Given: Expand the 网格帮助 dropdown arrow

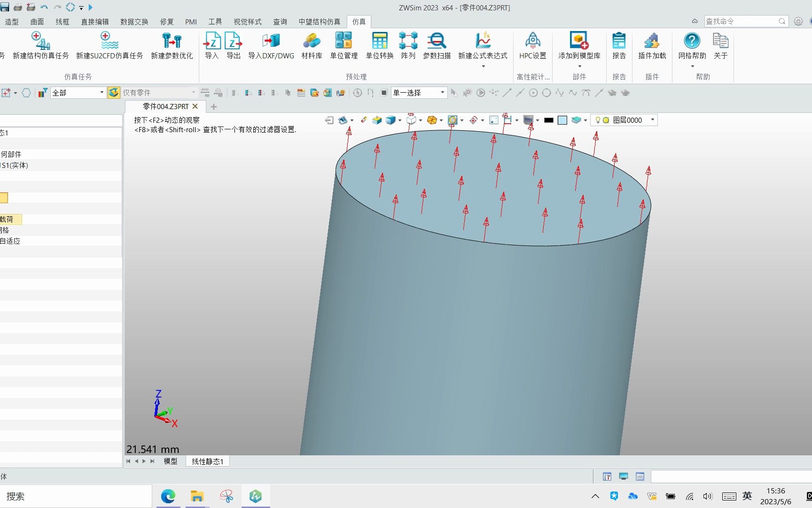Looking at the screenshot, I should pyautogui.click(x=692, y=66).
